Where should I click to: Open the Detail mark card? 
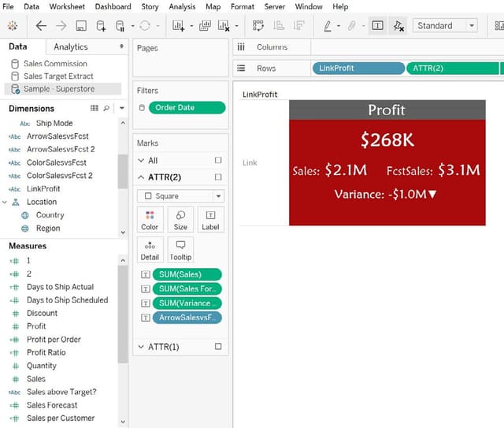click(150, 249)
